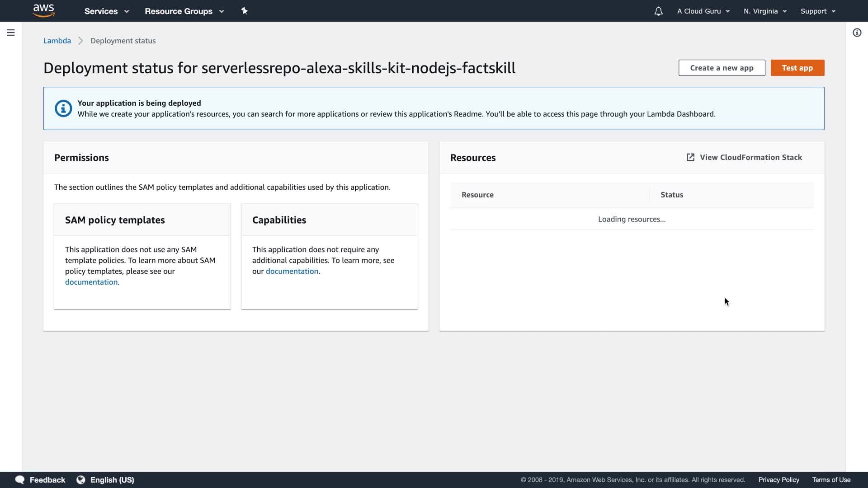This screenshot has width=868, height=488.
Task: Open the notifications bell
Action: 658,11
